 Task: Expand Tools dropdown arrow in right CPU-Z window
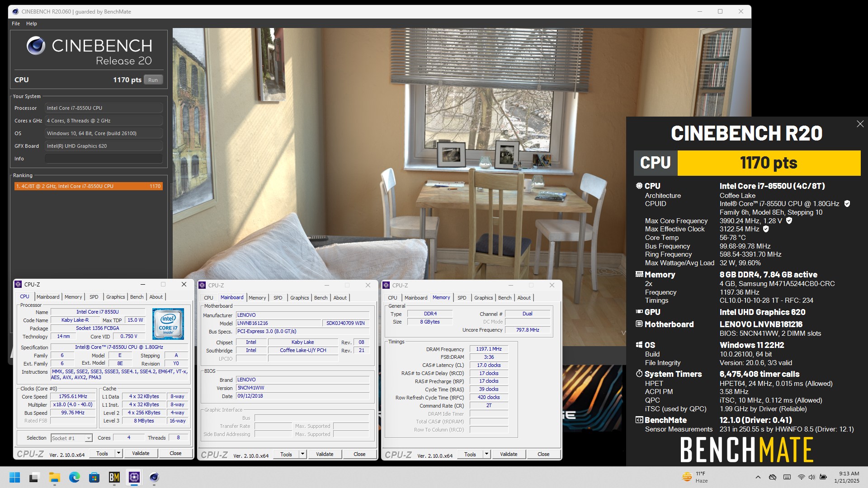(486, 454)
